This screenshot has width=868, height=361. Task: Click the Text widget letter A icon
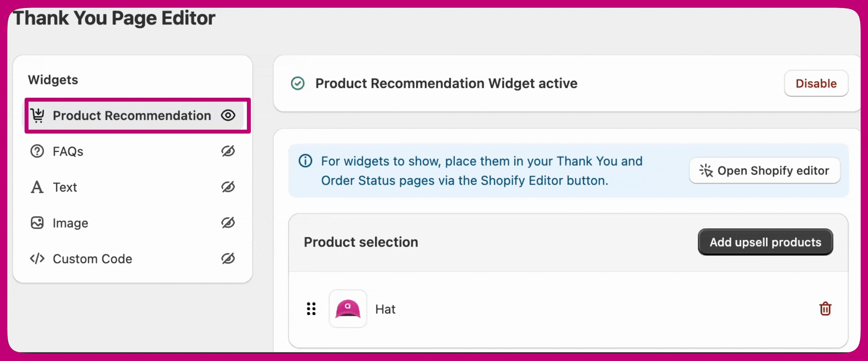(37, 187)
